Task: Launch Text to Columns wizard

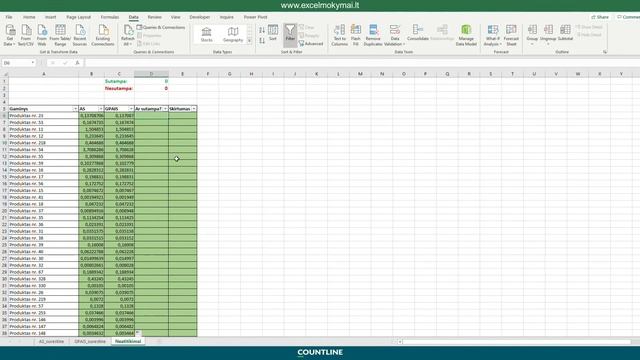Action: pos(340,35)
